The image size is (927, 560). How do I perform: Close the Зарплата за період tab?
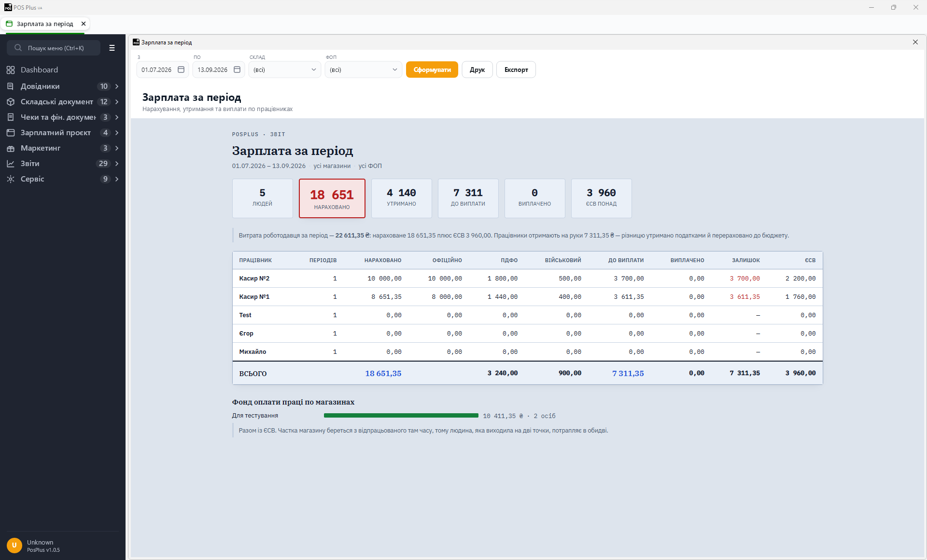pyautogui.click(x=84, y=24)
